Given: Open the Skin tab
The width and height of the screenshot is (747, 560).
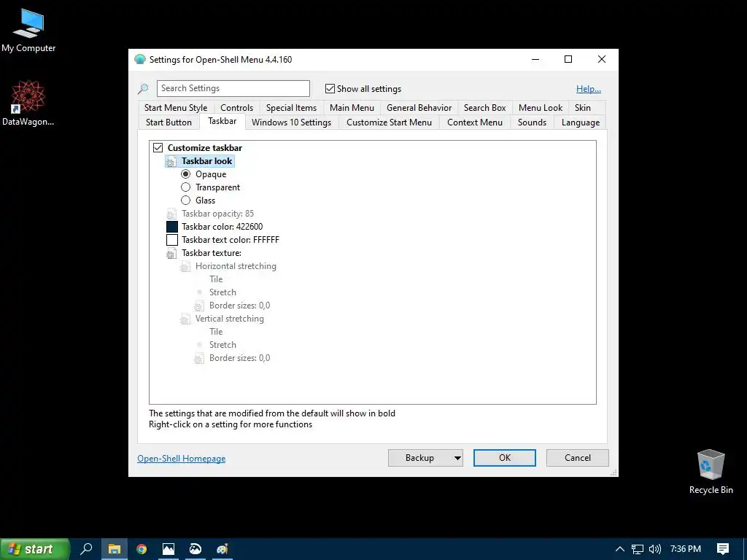Looking at the screenshot, I should pyautogui.click(x=583, y=108).
